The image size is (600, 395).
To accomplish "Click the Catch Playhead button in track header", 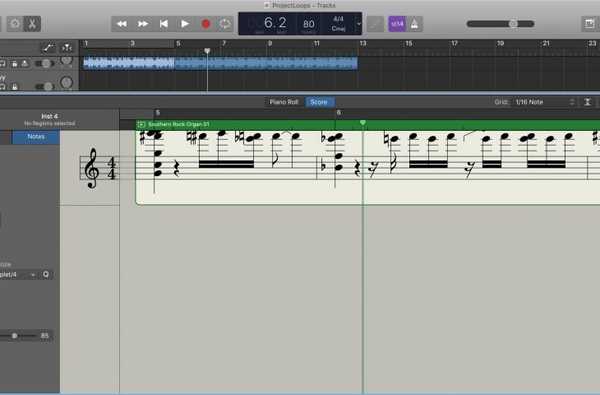I will coord(67,48).
